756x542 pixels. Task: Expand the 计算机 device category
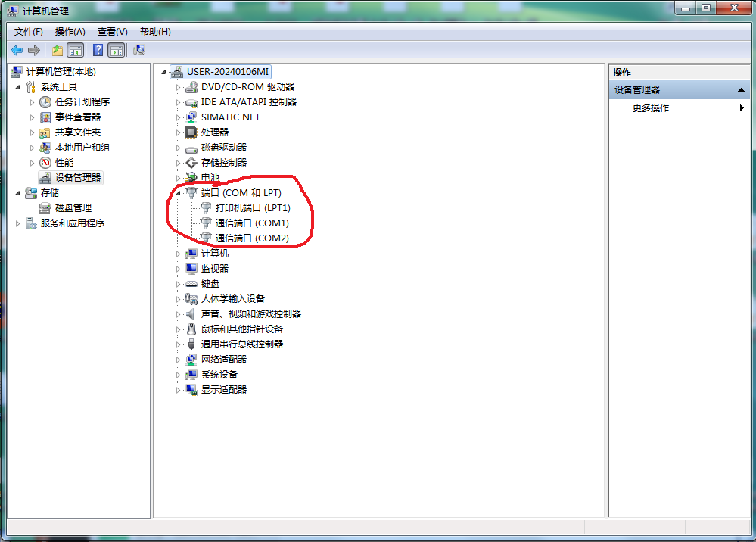(178, 254)
